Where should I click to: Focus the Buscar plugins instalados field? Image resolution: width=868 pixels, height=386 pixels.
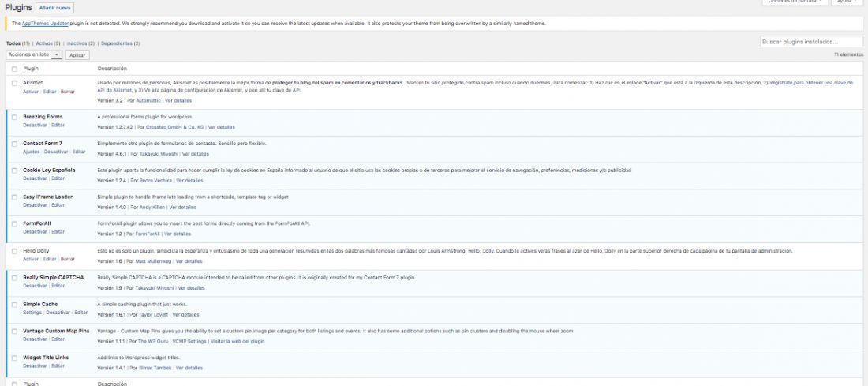pyautogui.click(x=811, y=42)
